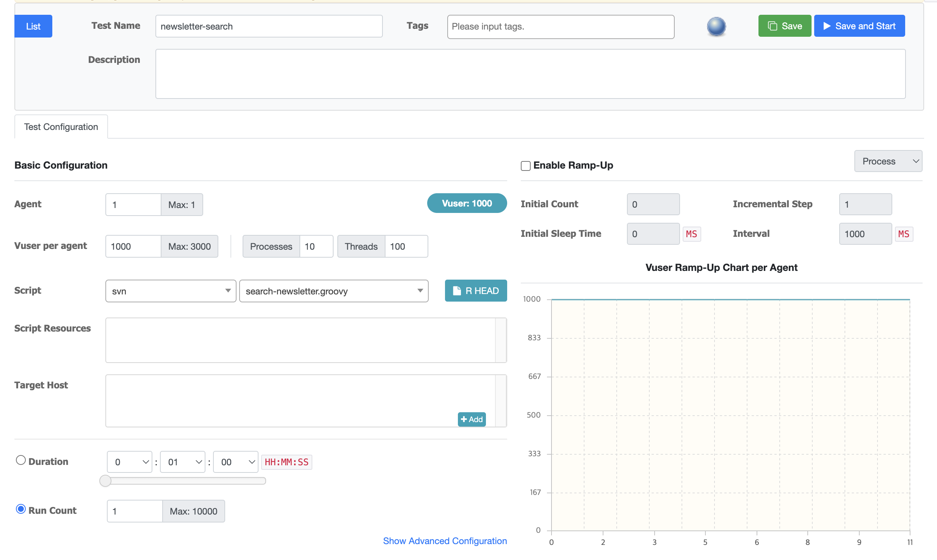This screenshot has width=937, height=560.
Task: Expand the search-newsletter.groovy script dropdown
Action: [334, 291]
